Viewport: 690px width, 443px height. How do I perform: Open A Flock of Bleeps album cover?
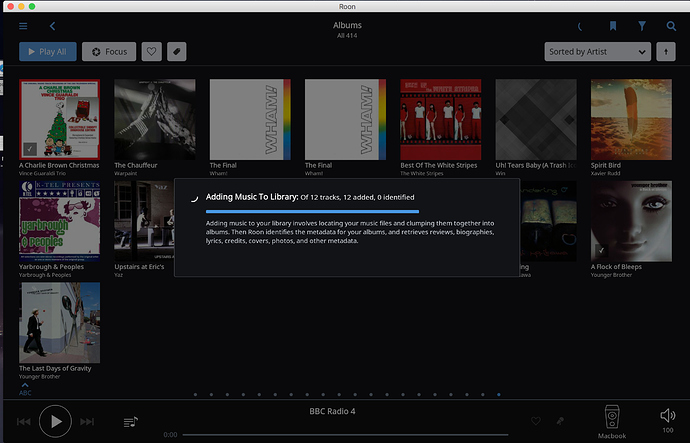[631, 221]
